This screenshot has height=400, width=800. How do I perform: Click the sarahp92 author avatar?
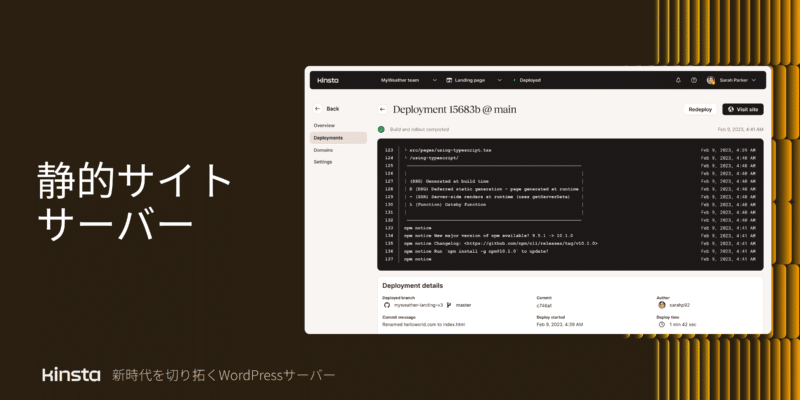tap(662, 305)
